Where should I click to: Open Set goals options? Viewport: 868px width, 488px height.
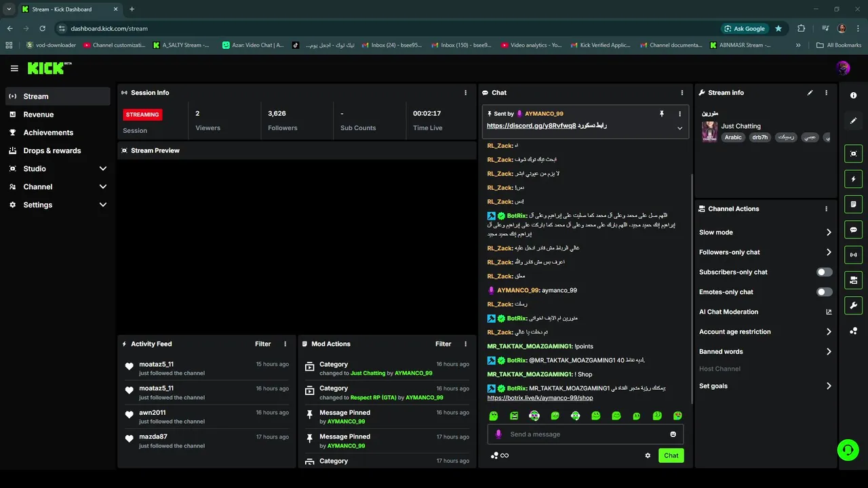[766, 386]
